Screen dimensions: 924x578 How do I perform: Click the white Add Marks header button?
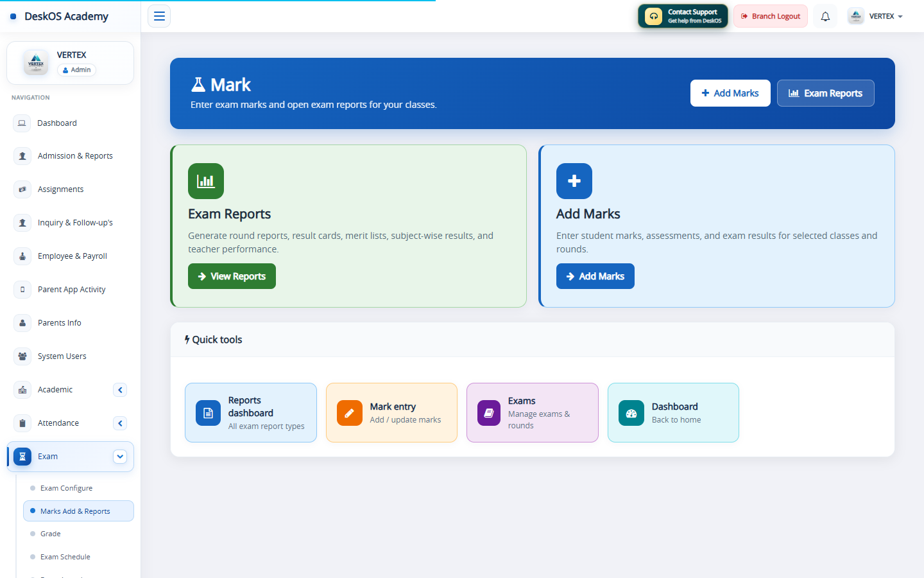[730, 93]
